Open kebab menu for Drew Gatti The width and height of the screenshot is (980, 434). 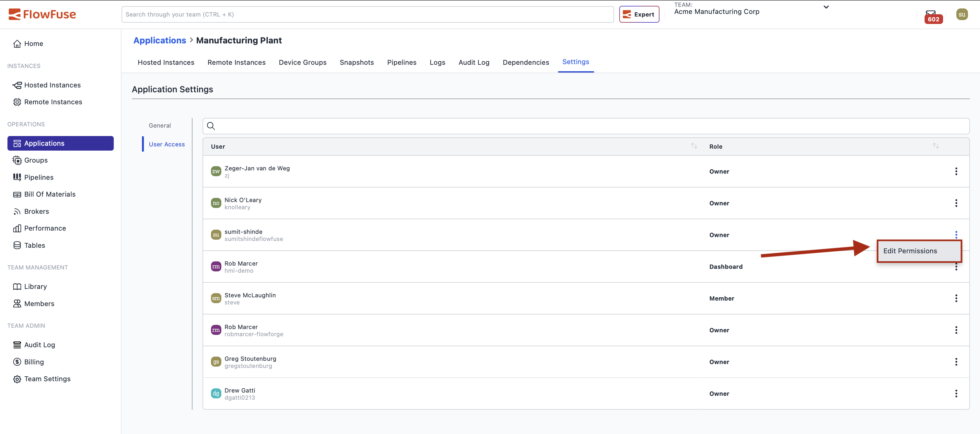(x=956, y=394)
